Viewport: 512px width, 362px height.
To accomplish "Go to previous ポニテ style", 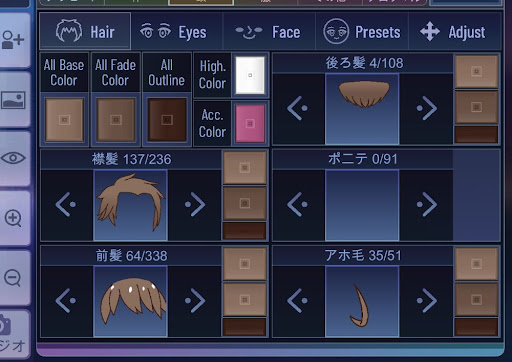I will click(298, 204).
